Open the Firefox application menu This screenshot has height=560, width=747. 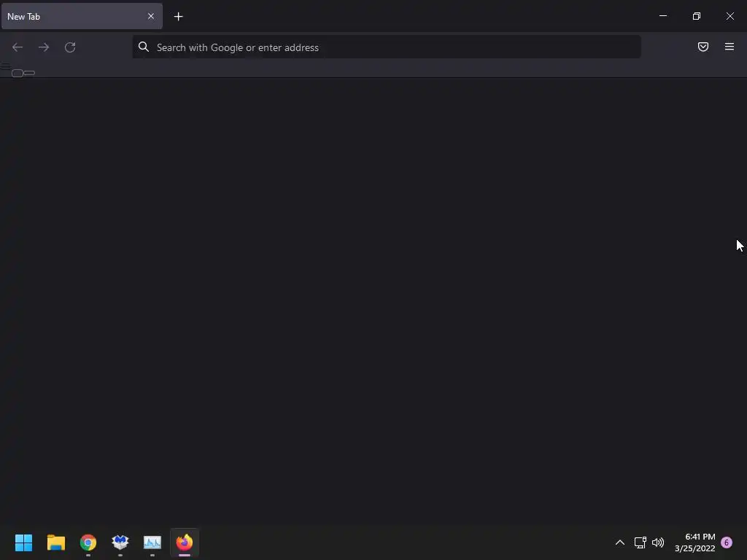tap(729, 47)
